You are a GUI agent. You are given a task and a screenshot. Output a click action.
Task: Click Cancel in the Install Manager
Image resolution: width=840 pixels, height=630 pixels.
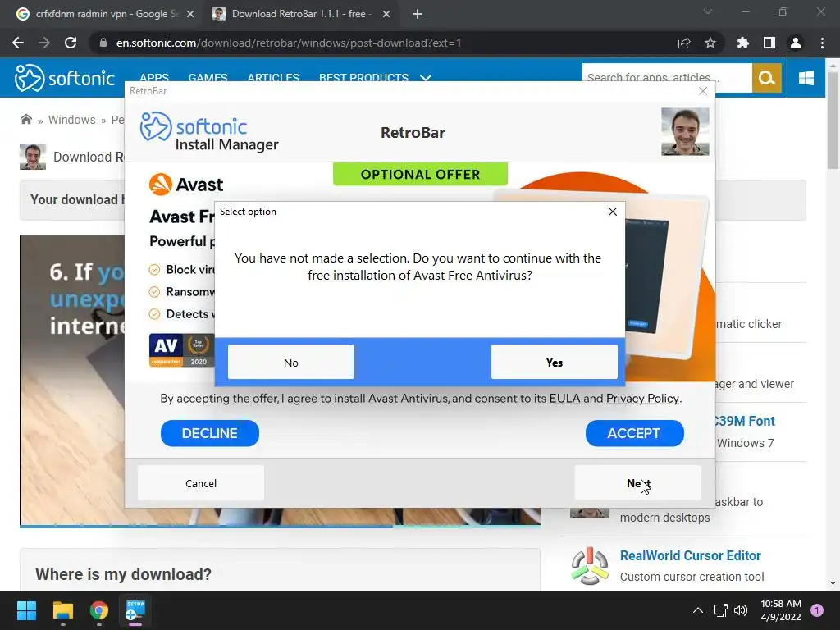point(201,482)
